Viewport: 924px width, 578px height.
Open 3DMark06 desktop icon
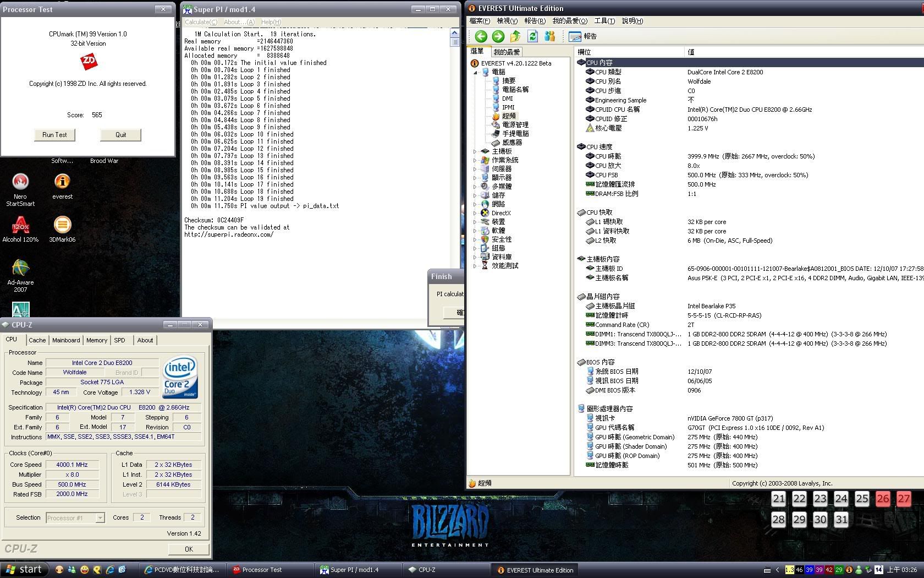[62, 229]
